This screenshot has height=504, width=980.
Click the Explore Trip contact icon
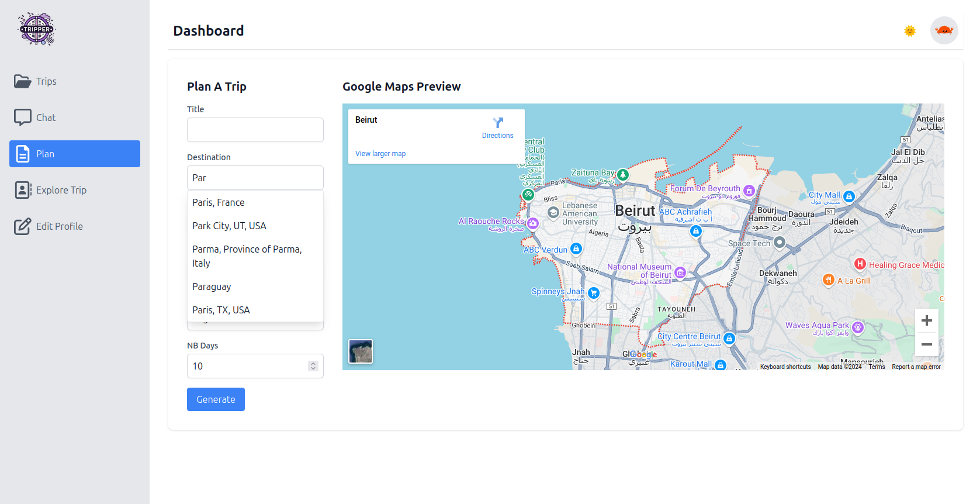pos(23,190)
